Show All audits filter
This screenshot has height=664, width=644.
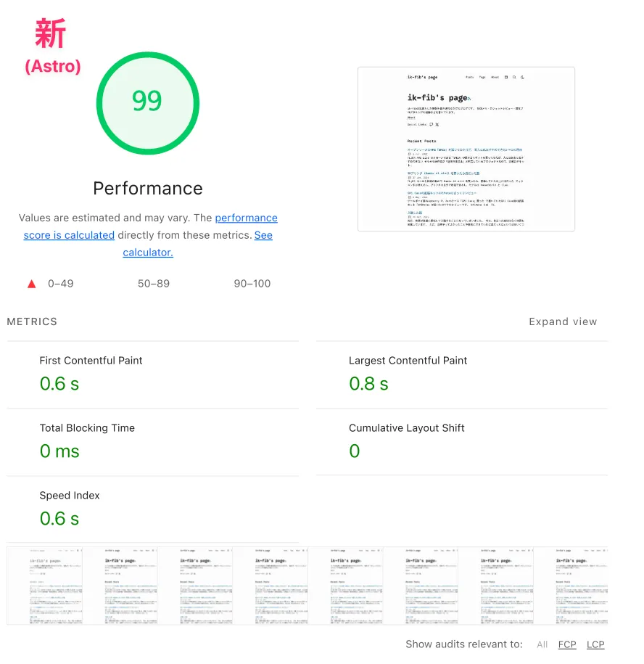(x=542, y=644)
